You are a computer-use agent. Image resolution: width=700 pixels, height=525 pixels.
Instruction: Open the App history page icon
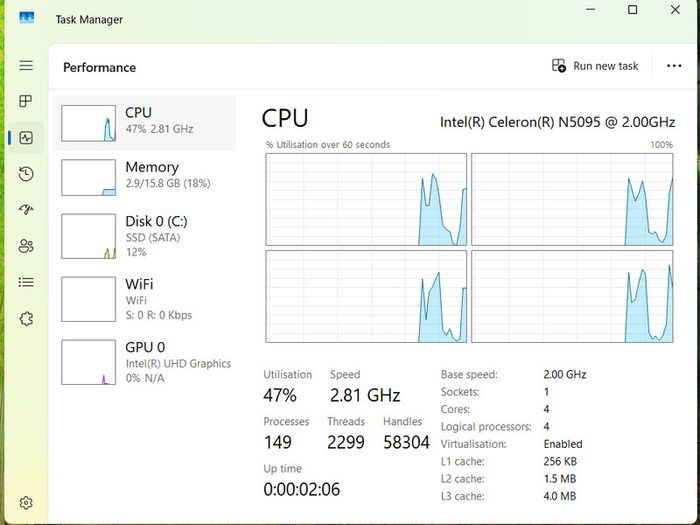click(x=26, y=174)
